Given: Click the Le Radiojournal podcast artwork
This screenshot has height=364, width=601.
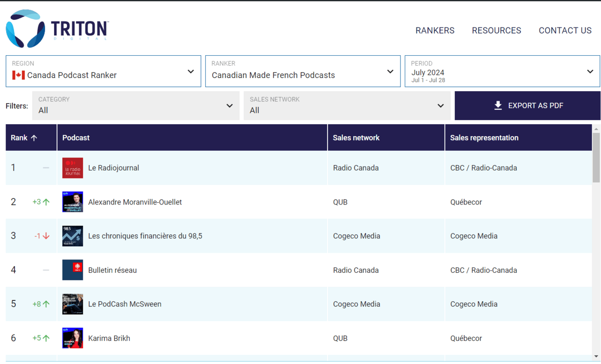Looking at the screenshot, I should coord(73,168).
